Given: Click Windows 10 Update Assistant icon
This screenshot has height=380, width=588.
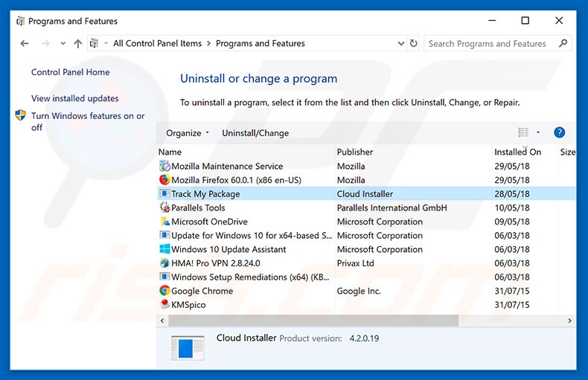Looking at the screenshot, I should pos(164,249).
